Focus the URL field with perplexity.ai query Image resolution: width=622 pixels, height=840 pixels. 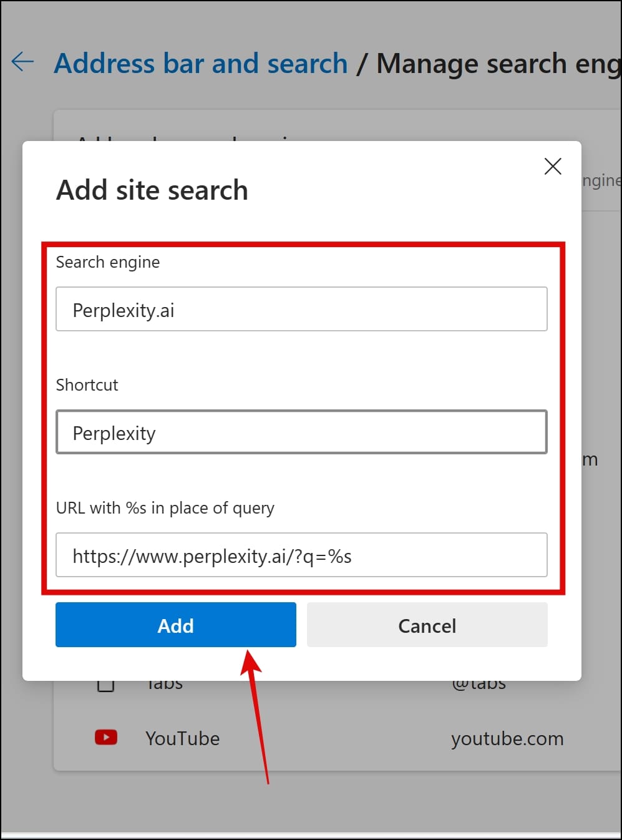(x=301, y=555)
